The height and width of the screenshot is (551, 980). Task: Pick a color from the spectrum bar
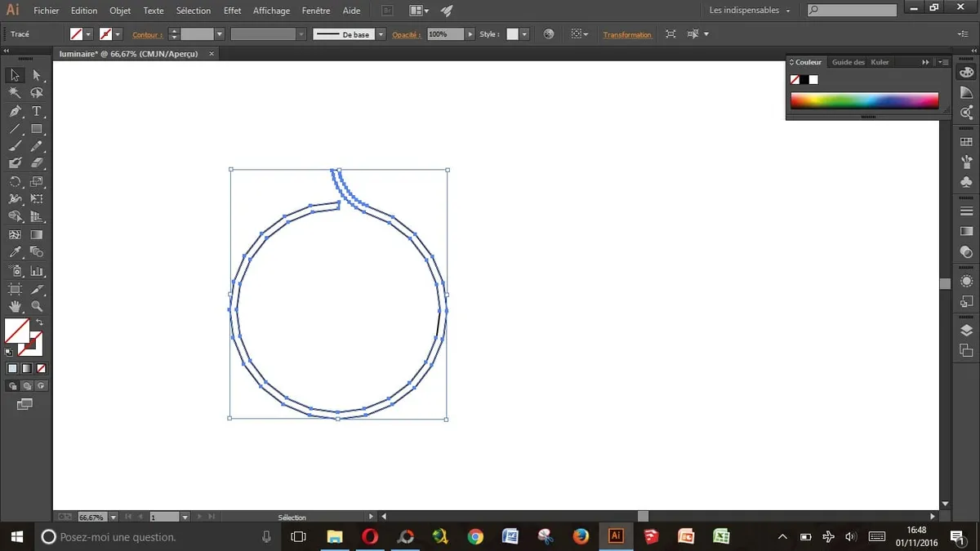tap(864, 101)
